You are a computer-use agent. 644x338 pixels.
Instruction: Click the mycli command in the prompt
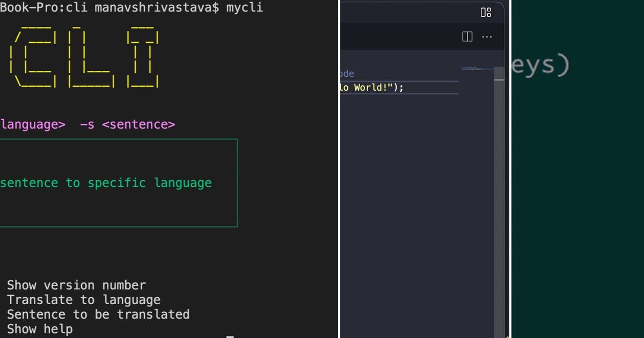pos(244,8)
